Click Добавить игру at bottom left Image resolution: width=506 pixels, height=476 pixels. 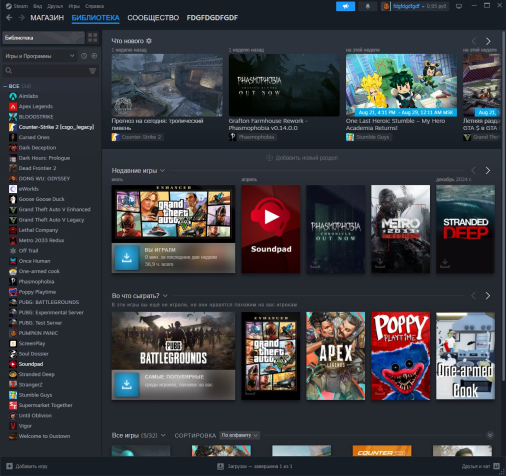click(x=27, y=466)
